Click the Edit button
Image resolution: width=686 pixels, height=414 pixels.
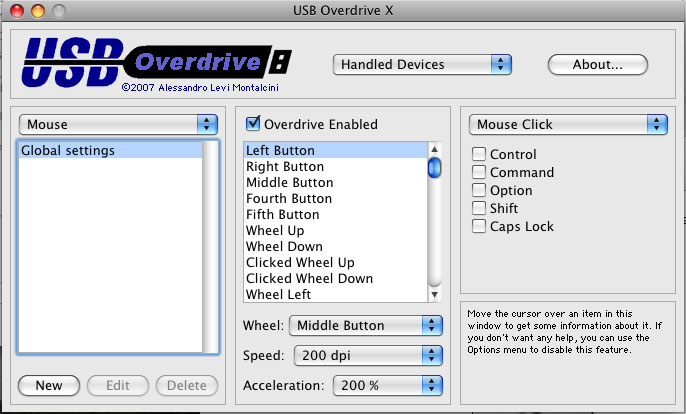[x=118, y=386]
